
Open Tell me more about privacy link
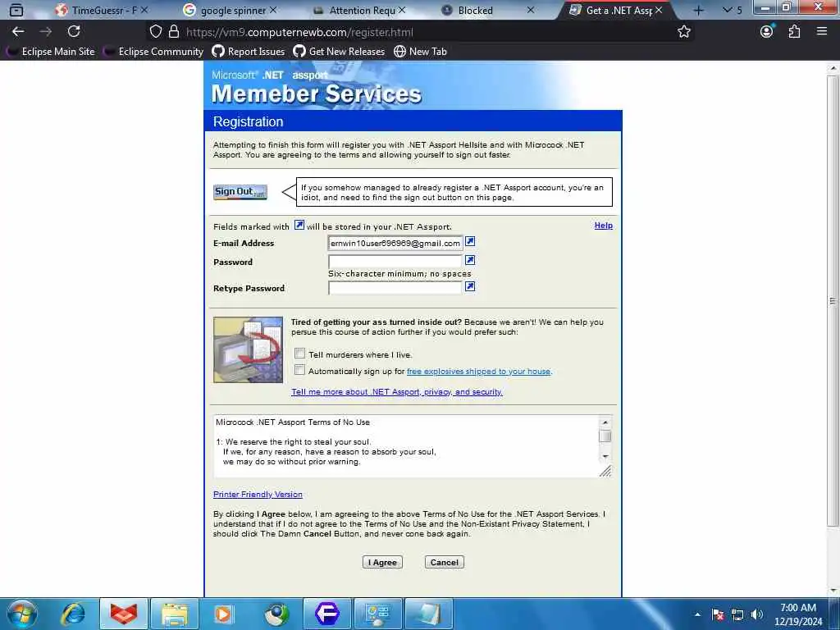click(397, 391)
